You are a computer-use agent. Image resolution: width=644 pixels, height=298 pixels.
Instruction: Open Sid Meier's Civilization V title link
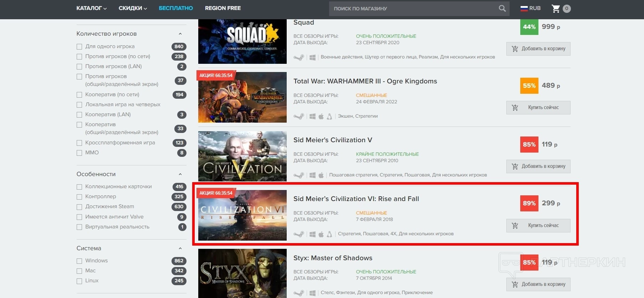[x=333, y=140]
